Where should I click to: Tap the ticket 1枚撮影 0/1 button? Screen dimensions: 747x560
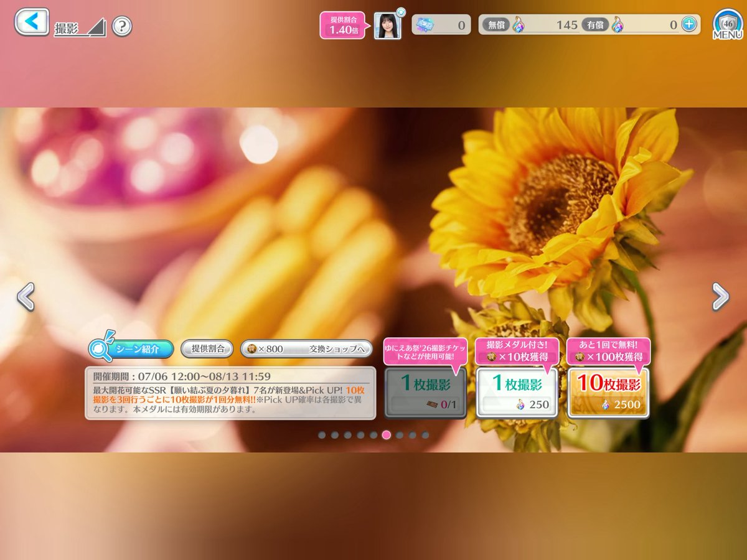[x=425, y=393]
